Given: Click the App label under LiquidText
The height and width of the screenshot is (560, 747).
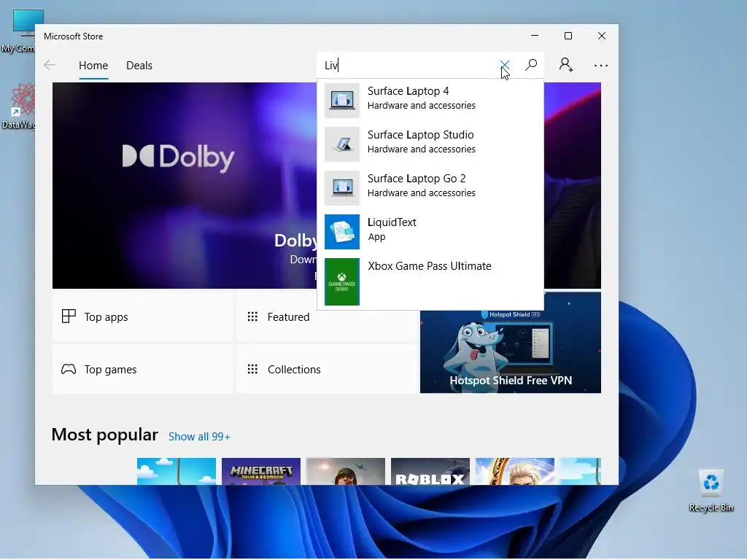Looking at the screenshot, I should 376,237.
